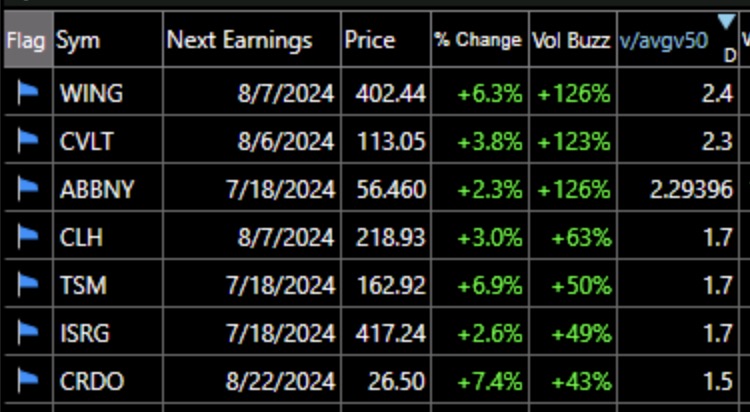750x412 pixels.
Task: Click CLH Vol Buzz value +63%
Action: click(581, 237)
